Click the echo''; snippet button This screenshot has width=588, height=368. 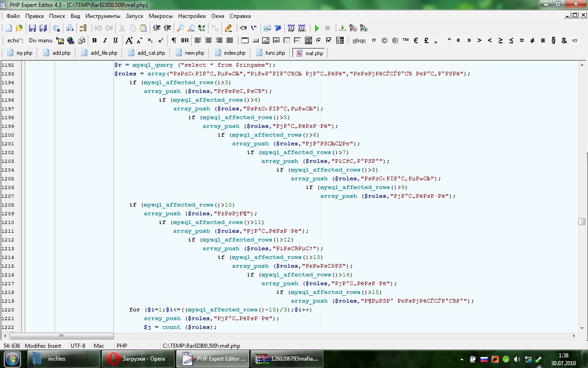click(15, 40)
